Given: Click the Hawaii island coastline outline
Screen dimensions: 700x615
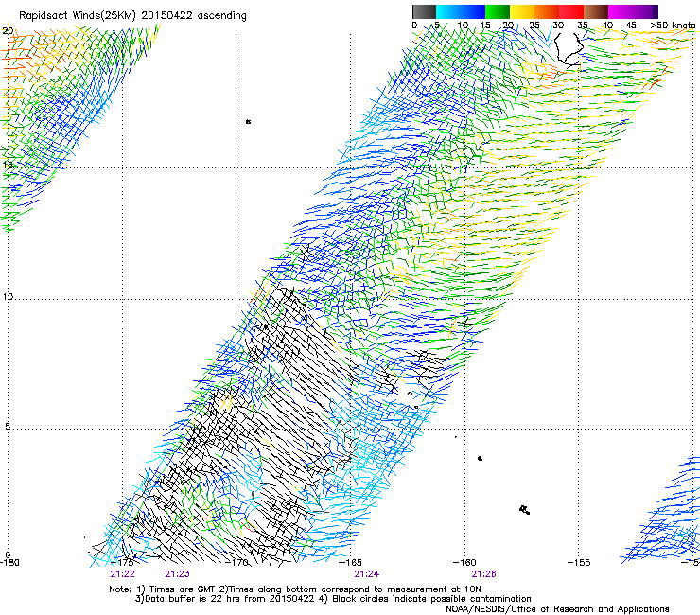Looking at the screenshot, I should (x=569, y=48).
